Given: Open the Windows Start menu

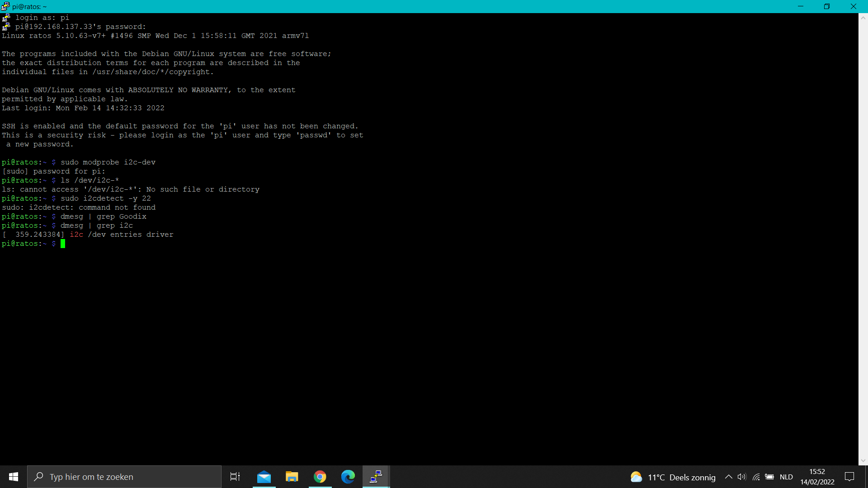Looking at the screenshot, I should click(13, 477).
